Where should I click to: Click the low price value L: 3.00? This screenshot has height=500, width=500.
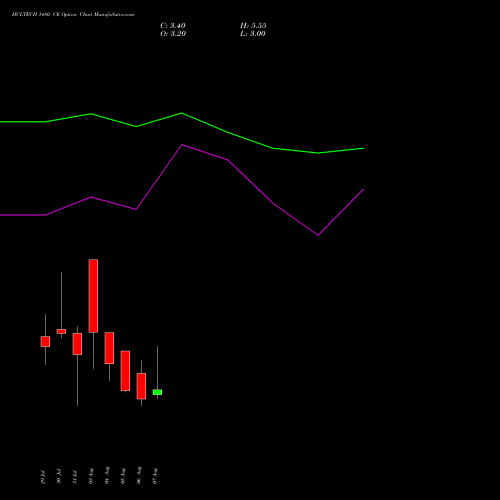[253, 34]
